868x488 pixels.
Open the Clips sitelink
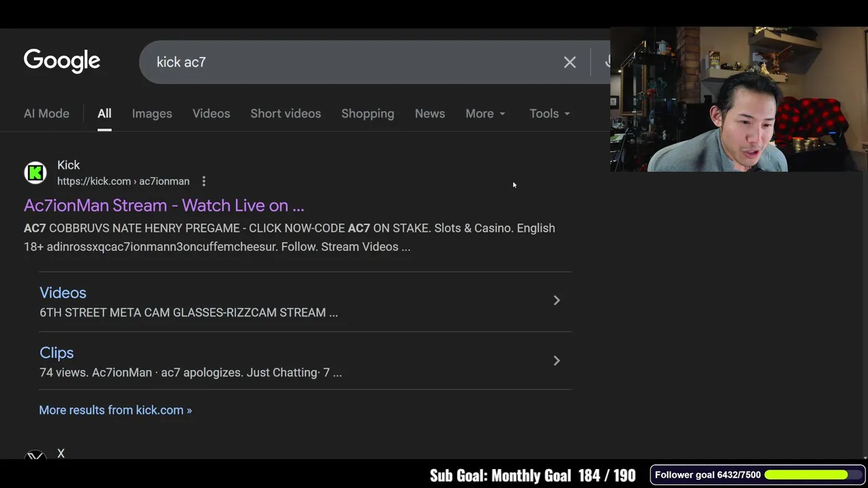[56, 352]
